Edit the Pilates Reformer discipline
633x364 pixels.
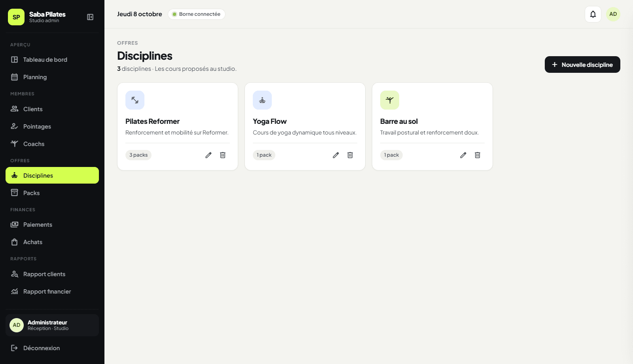tap(208, 155)
